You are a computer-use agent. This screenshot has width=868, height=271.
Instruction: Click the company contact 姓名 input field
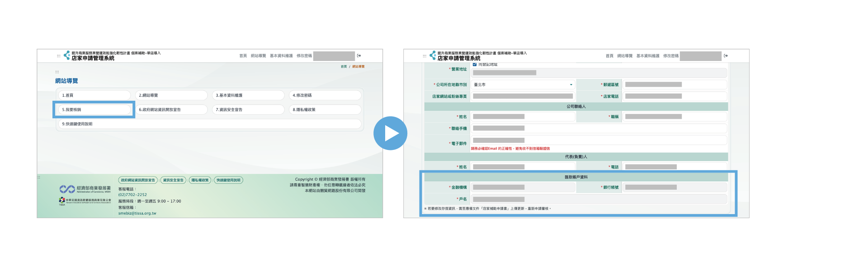523,117
